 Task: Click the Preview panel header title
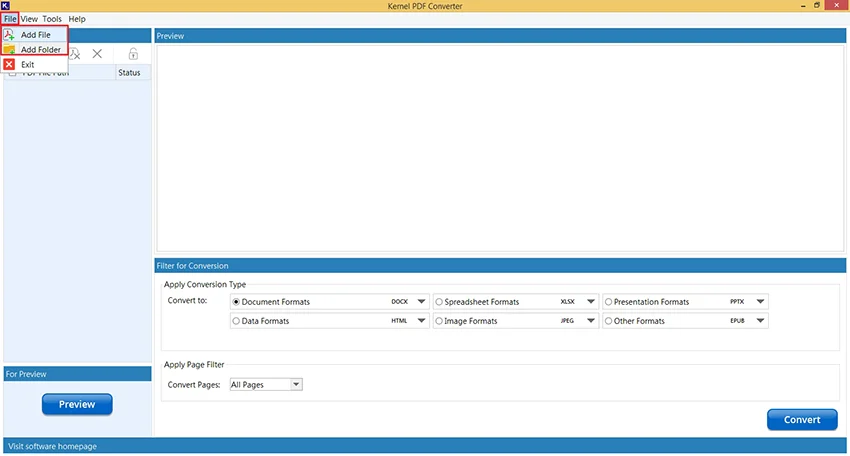click(x=170, y=36)
